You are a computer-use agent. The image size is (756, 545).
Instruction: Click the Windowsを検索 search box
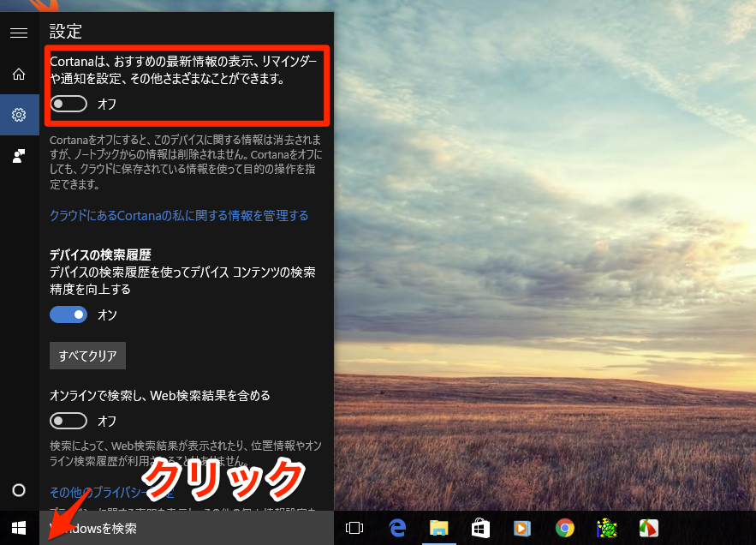pyautogui.click(x=187, y=528)
